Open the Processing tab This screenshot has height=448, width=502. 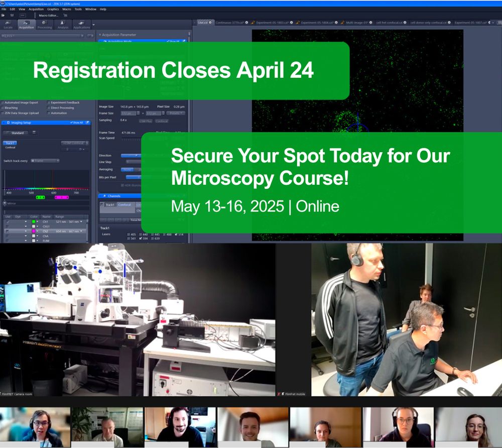pos(45,25)
